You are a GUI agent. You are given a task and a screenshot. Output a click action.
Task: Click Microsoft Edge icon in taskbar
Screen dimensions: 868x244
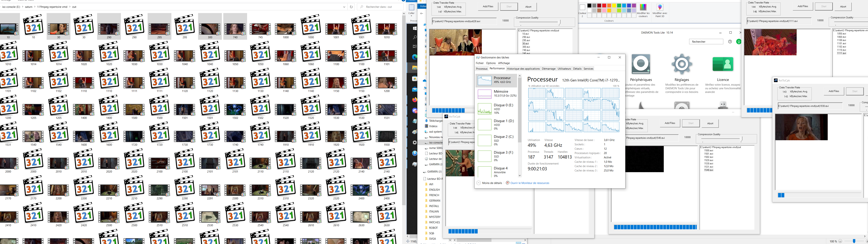point(415,57)
